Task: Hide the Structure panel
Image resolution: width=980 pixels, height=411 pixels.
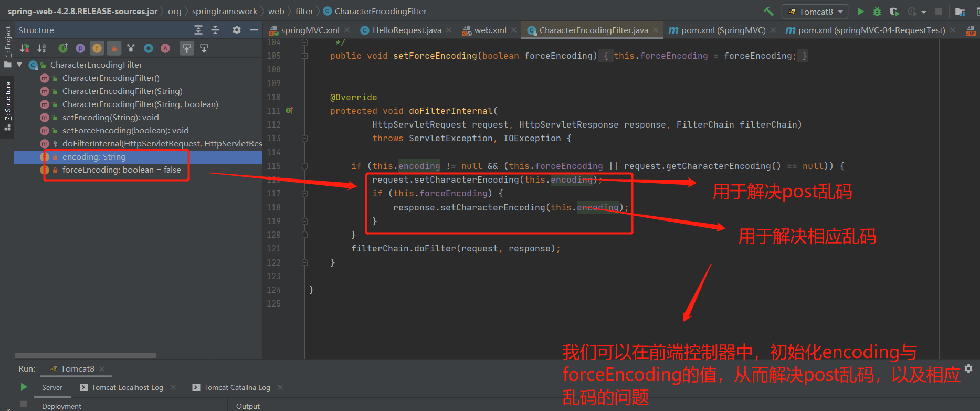Action: point(254,30)
